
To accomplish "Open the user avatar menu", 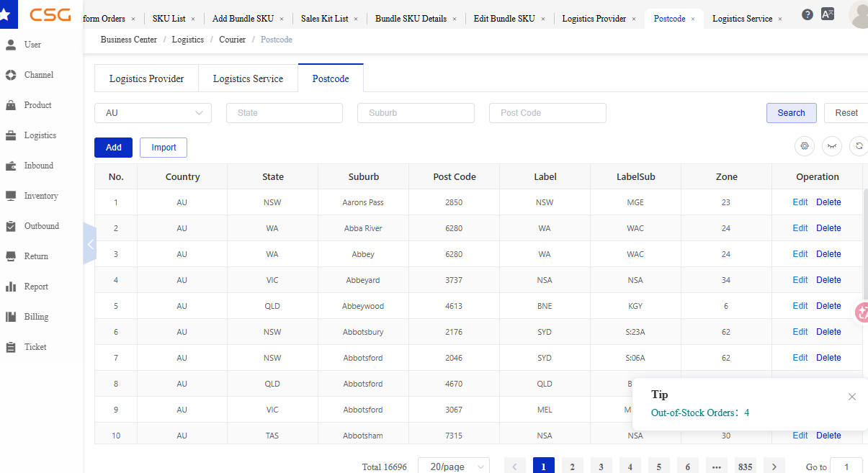I will click(x=859, y=14).
